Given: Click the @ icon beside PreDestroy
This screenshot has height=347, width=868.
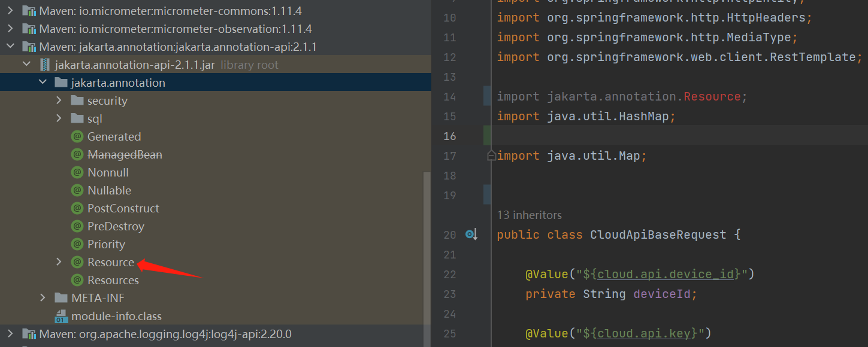Looking at the screenshot, I should 77,226.
